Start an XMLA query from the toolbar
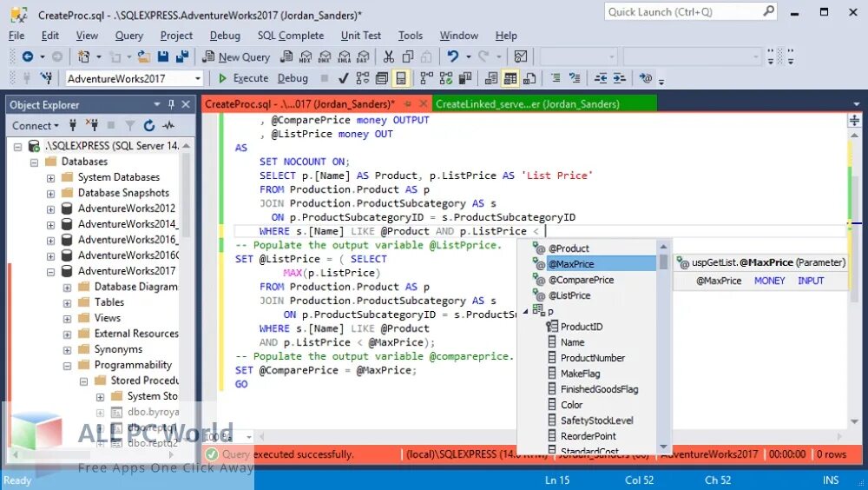The height and width of the screenshot is (490, 868). tap(345, 56)
